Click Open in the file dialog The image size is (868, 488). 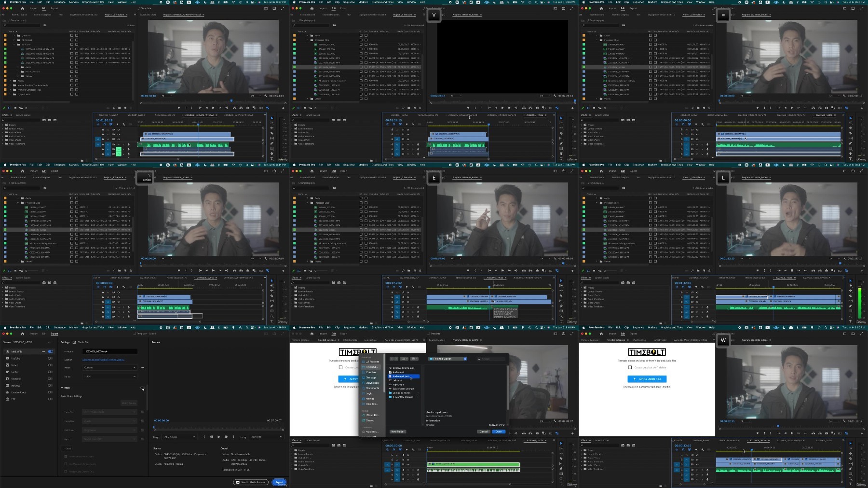499,432
